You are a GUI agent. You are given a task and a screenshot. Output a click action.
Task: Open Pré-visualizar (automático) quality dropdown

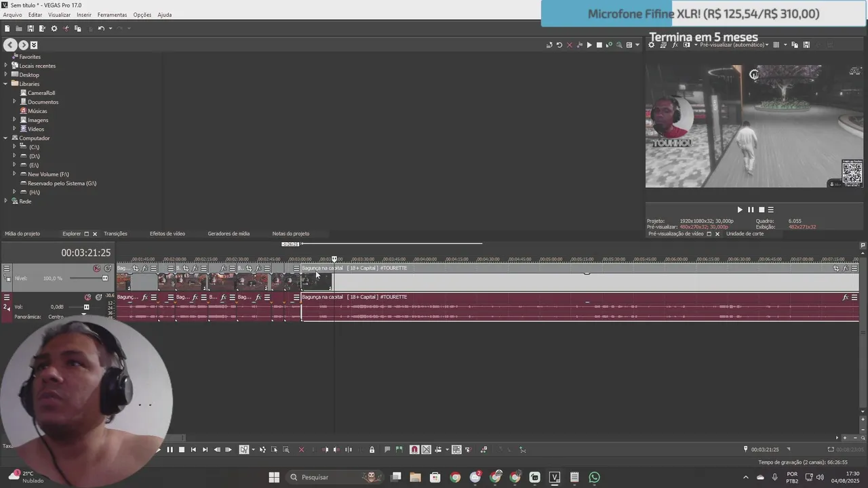[x=734, y=45]
